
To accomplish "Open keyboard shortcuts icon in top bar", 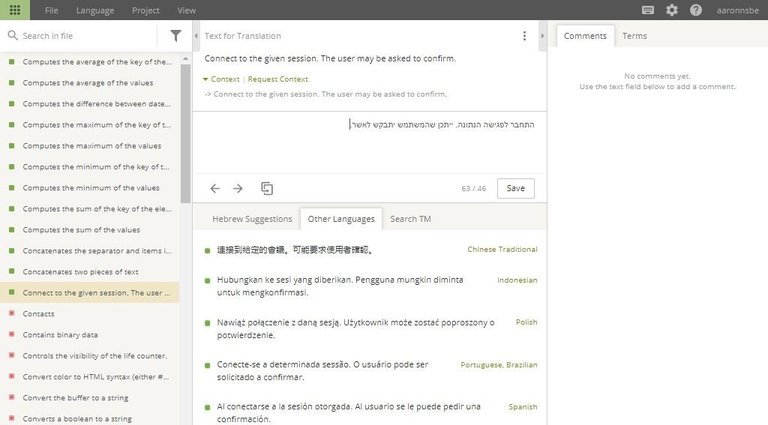I will tap(648, 10).
